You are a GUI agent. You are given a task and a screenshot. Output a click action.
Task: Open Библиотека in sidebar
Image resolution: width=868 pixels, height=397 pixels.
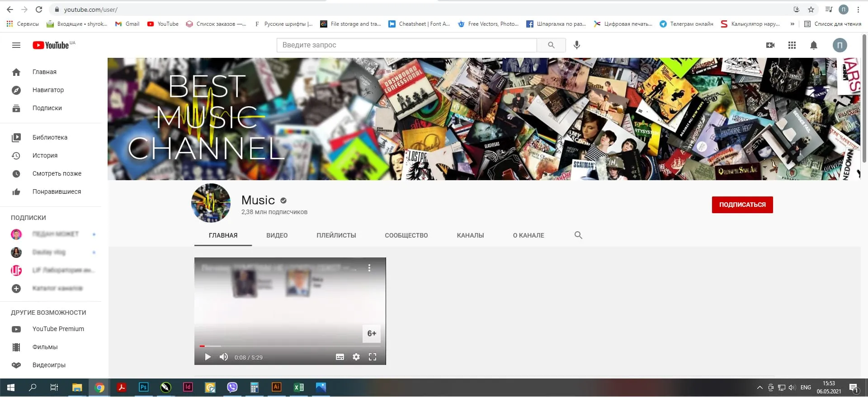pos(51,137)
